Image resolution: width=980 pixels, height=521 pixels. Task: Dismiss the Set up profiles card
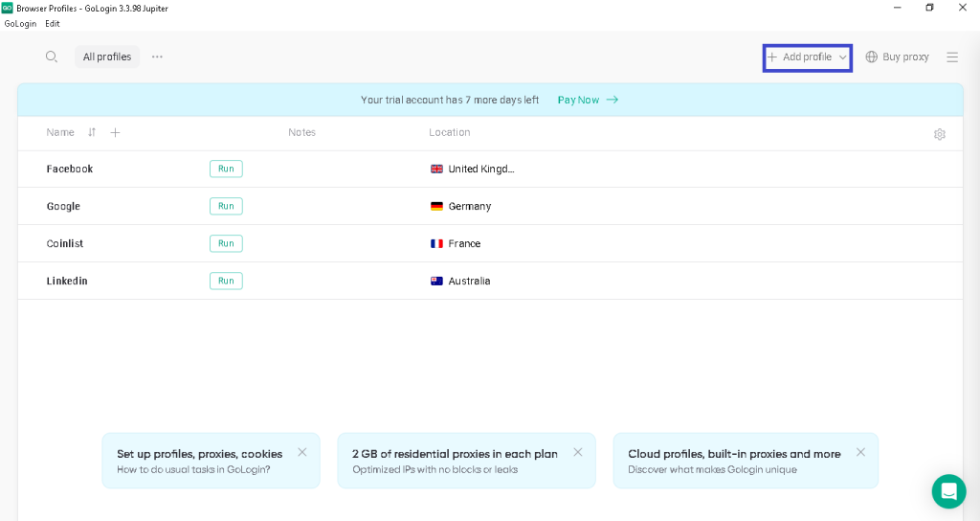point(301,452)
